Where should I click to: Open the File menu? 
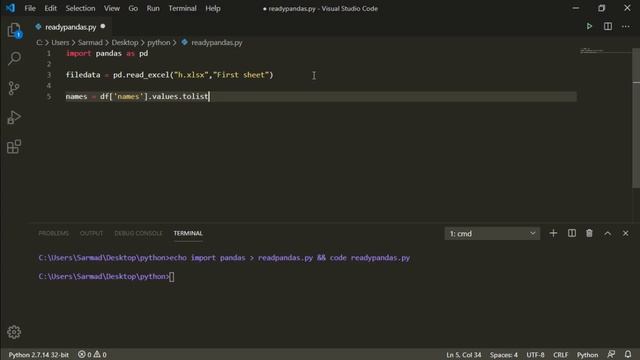click(30, 8)
